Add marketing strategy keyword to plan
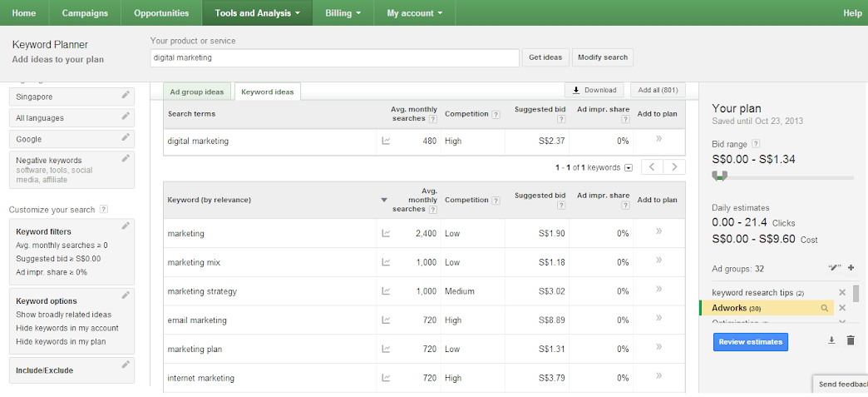This screenshot has height=397, width=868. click(658, 289)
